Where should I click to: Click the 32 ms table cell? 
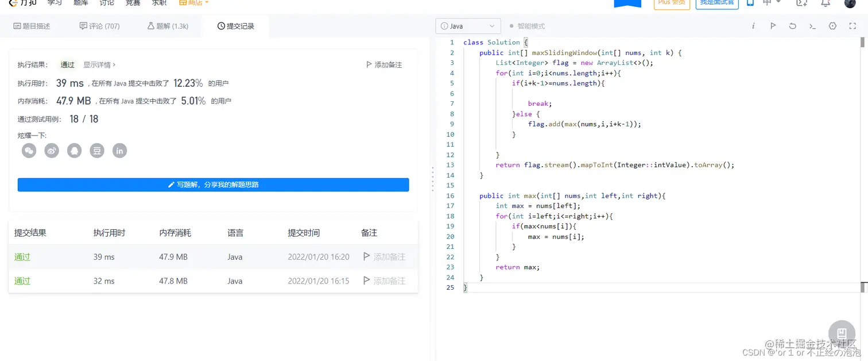tap(104, 281)
